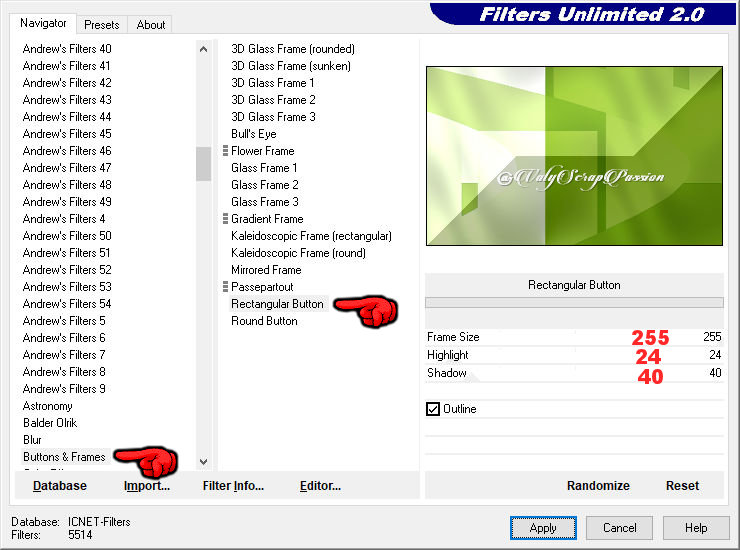Image resolution: width=740 pixels, height=550 pixels.
Task: Select Andrew's Filters 42 category
Action: pyautogui.click(x=67, y=83)
